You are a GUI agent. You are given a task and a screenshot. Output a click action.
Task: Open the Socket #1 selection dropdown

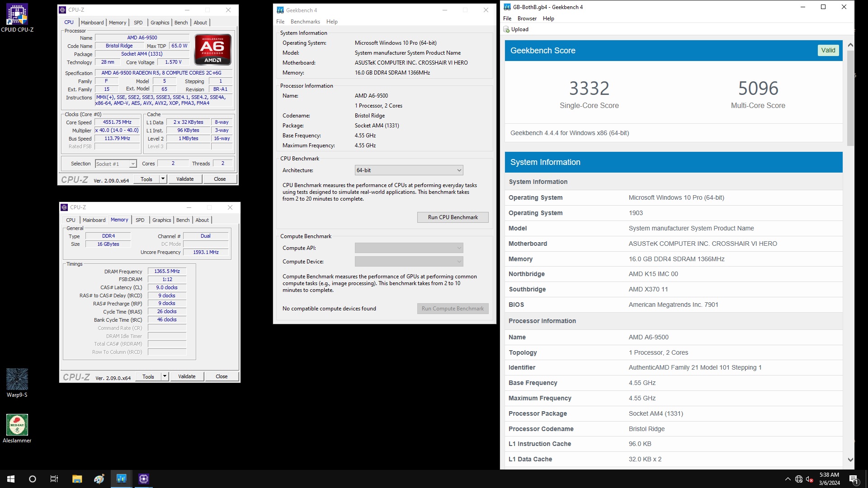click(116, 164)
